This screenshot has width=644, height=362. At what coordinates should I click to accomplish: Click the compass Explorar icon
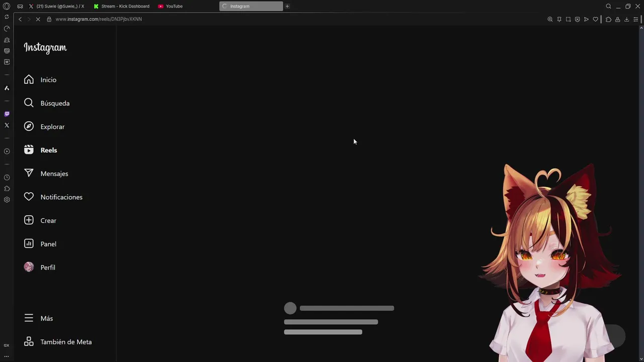coord(29,127)
